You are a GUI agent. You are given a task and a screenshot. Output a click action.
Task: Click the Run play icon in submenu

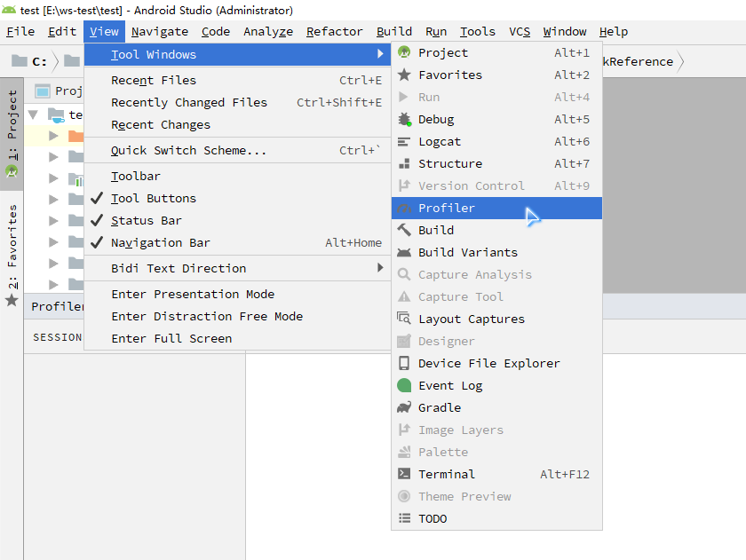403,97
